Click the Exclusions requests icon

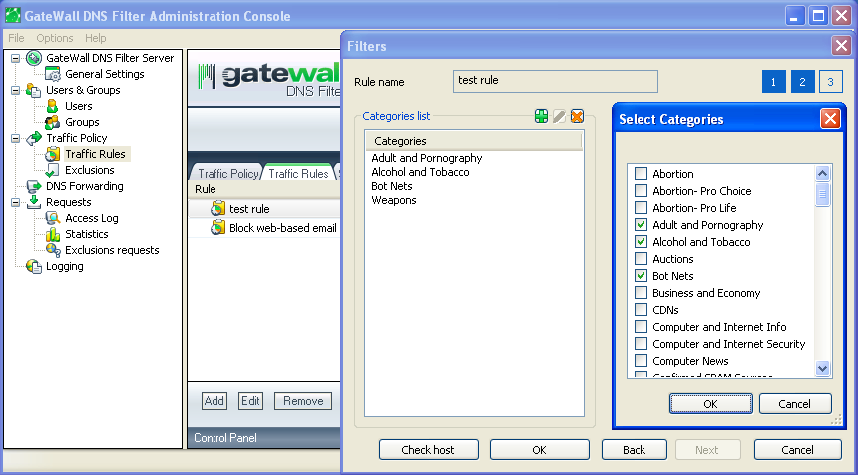53,250
